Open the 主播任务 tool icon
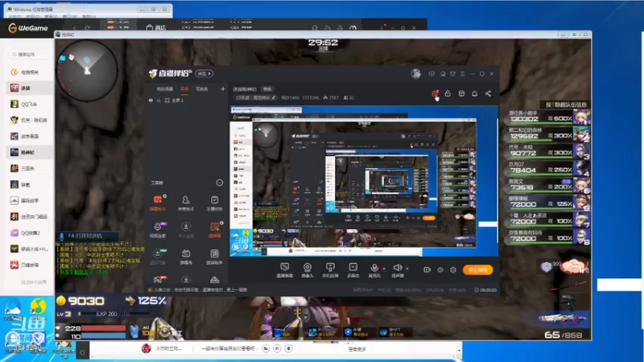Screen dimensions: 644x362 point(214,203)
